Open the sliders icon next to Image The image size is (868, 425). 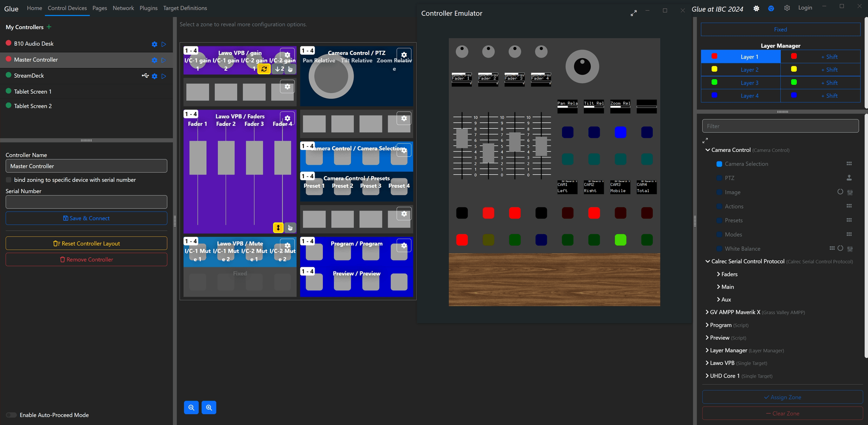[x=850, y=192]
